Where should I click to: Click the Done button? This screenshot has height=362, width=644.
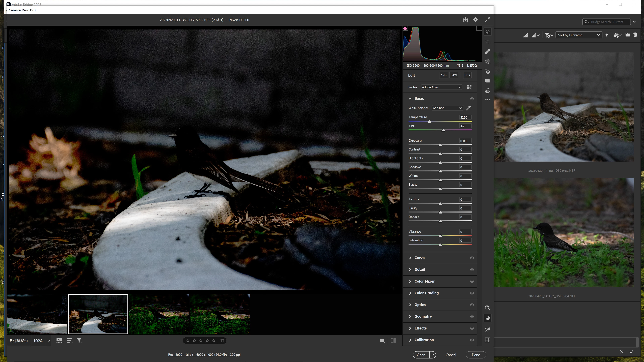click(x=476, y=355)
